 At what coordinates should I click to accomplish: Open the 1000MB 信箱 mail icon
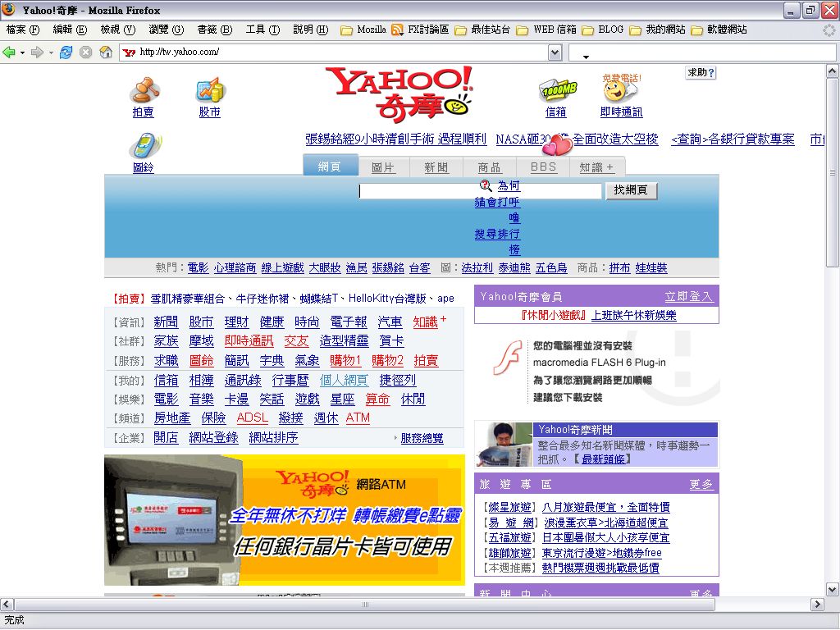point(557,90)
